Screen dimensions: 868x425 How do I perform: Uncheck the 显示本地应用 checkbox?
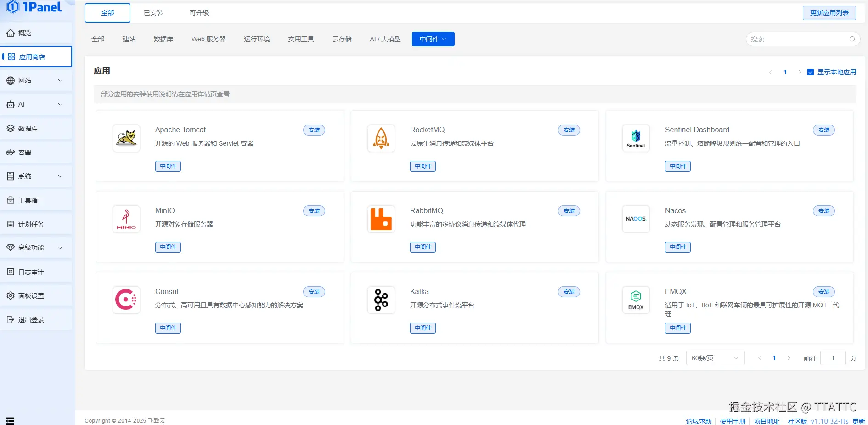point(811,72)
